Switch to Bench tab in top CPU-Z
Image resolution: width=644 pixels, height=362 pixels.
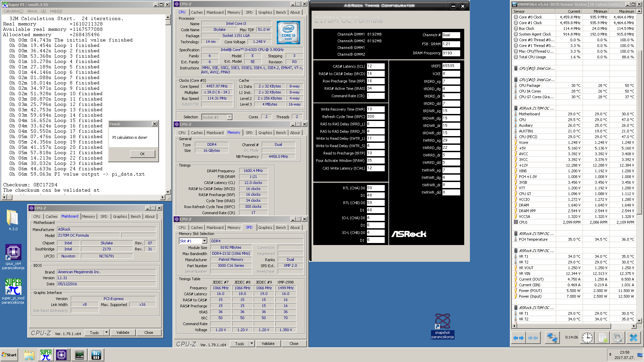[281, 12]
